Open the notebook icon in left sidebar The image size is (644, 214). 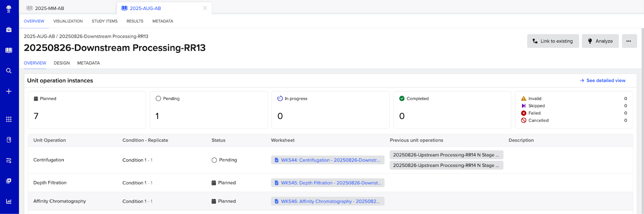9,50
